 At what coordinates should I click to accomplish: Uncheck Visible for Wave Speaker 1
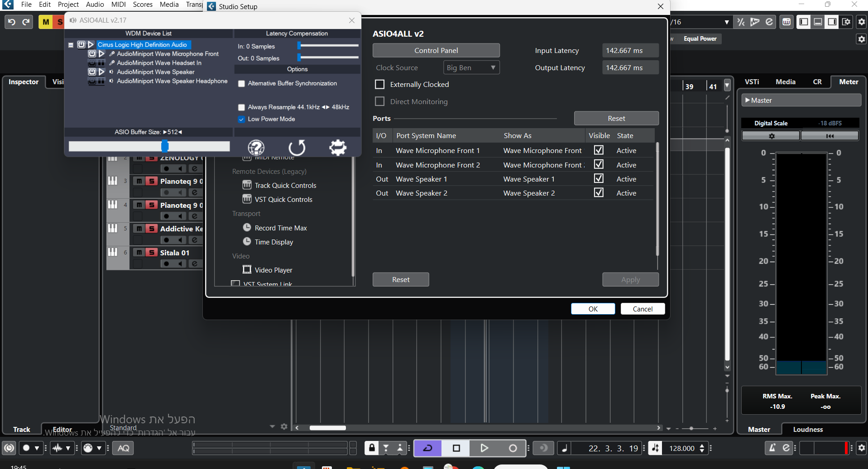[599, 178]
